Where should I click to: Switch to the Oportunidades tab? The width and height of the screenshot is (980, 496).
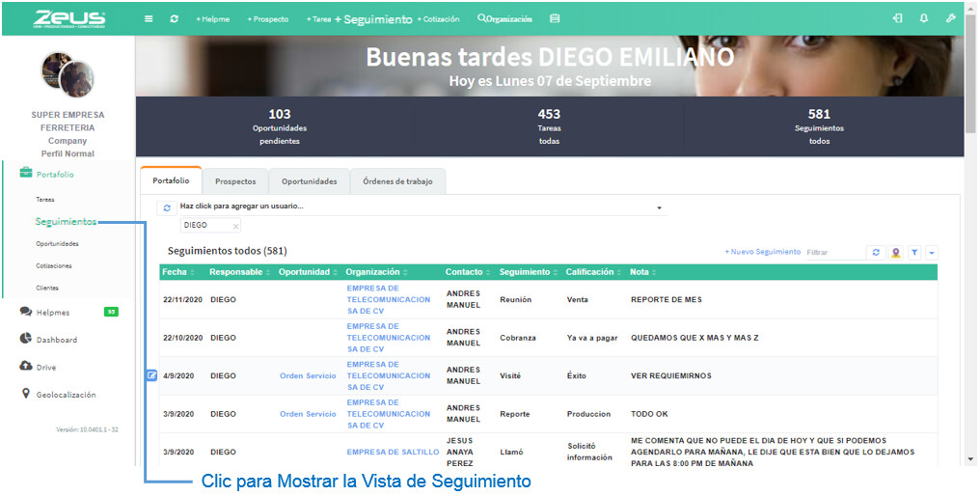pos(310,181)
